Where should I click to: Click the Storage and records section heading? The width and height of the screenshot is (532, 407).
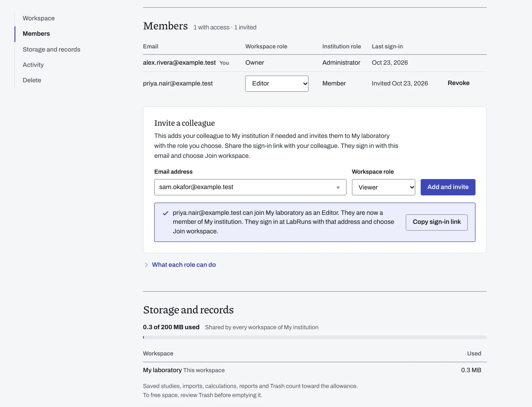(188, 310)
